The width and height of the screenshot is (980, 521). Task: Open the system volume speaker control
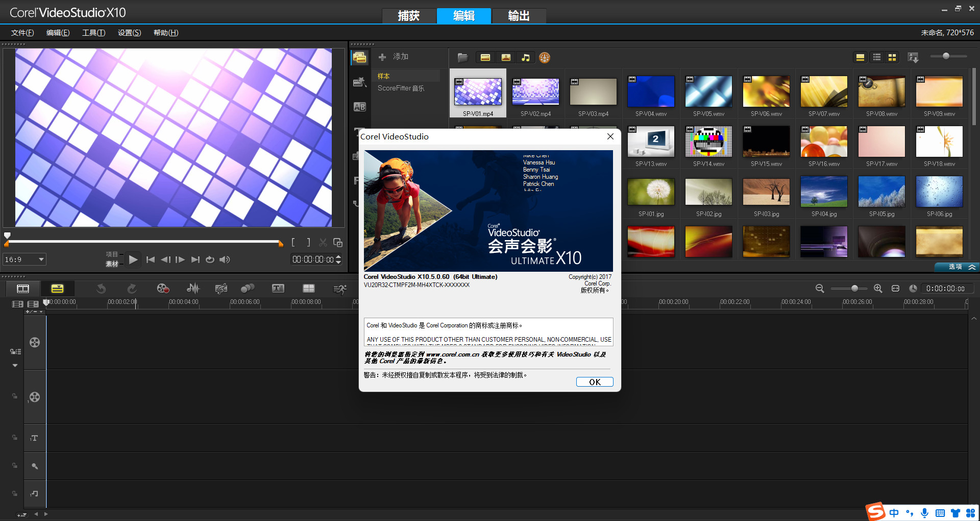click(x=225, y=259)
